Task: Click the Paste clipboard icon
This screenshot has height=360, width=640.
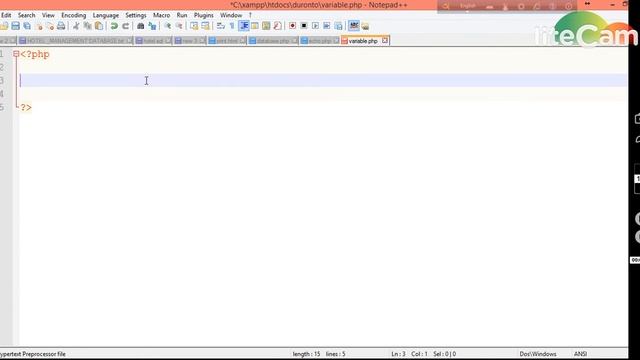Action: pyautogui.click(x=99, y=26)
